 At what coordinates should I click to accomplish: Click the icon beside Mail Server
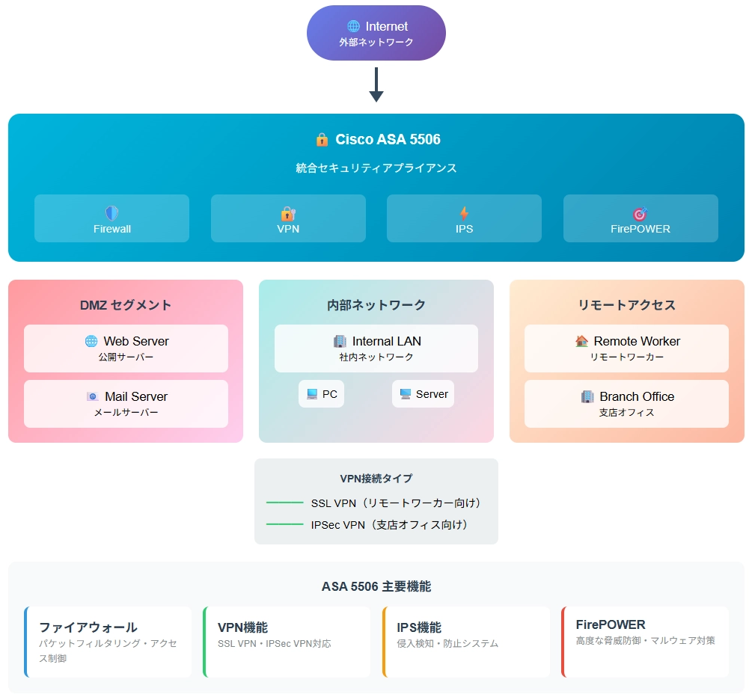pyautogui.click(x=93, y=396)
